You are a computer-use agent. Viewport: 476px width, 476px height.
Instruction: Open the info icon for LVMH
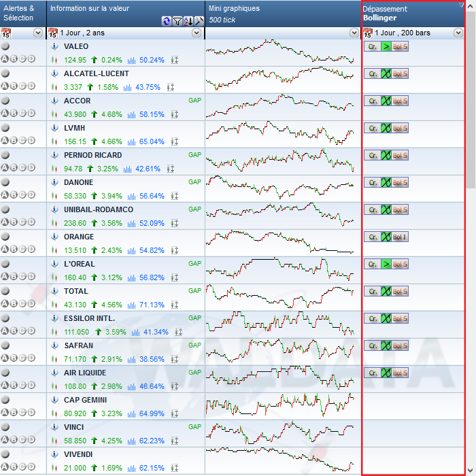click(x=54, y=128)
